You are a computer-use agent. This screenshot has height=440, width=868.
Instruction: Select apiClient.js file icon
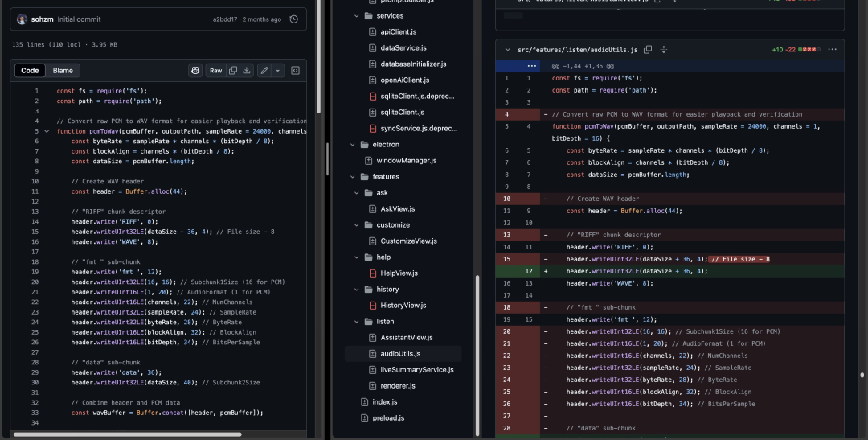(x=373, y=32)
